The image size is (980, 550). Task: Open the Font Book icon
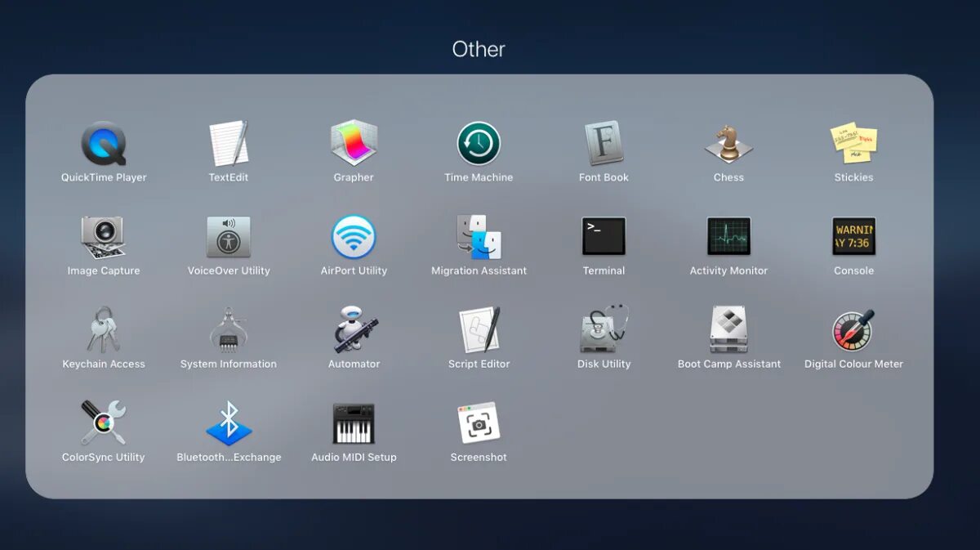point(604,144)
